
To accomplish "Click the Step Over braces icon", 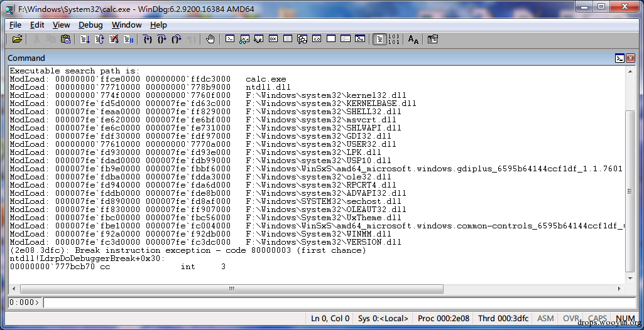I will [162, 40].
